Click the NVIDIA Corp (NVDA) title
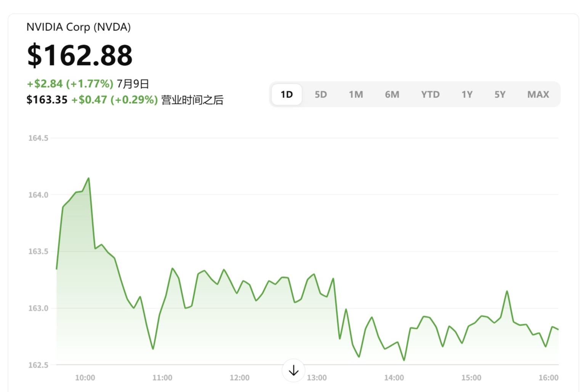 click(x=79, y=27)
